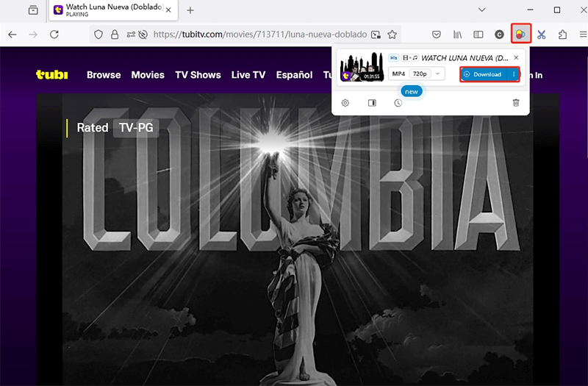This screenshot has height=386, width=588.
Task: Click the blue Download button
Action: [483, 74]
